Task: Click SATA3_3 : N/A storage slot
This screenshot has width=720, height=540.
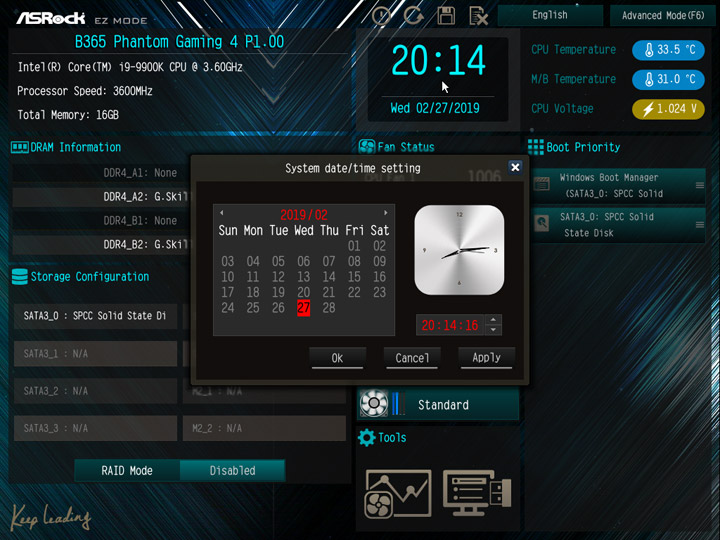Action: (95, 428)
